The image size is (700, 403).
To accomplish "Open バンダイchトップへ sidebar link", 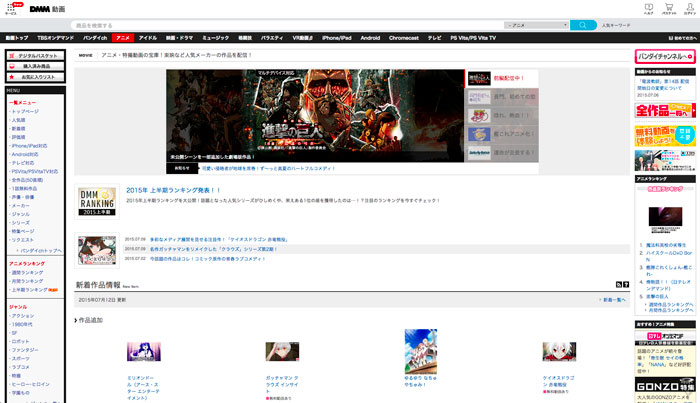I will [41, 251].
